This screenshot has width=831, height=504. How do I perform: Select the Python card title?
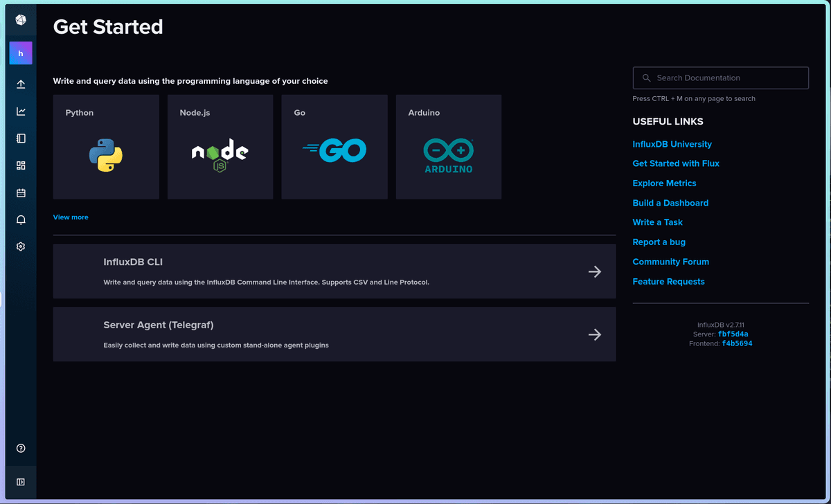(80, 113)
